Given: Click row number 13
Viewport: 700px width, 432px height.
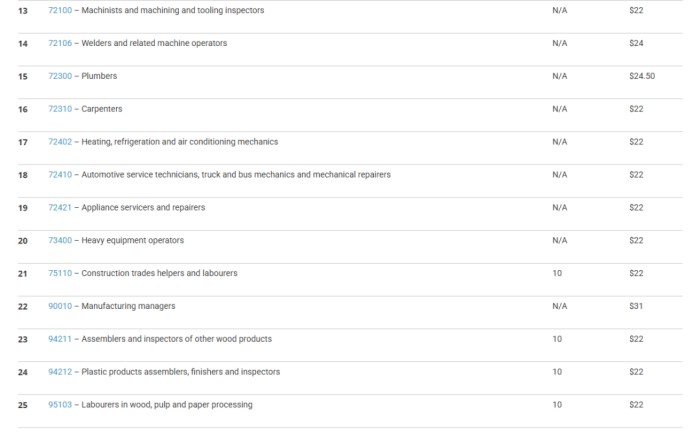Looking at the screenshot, I should (x=23, y=10).
